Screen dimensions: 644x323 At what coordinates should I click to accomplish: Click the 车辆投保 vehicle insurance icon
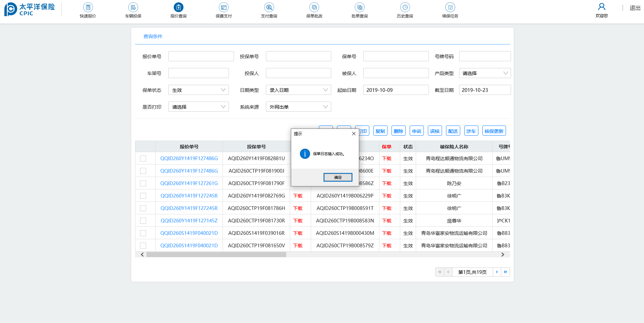(133, 7)
